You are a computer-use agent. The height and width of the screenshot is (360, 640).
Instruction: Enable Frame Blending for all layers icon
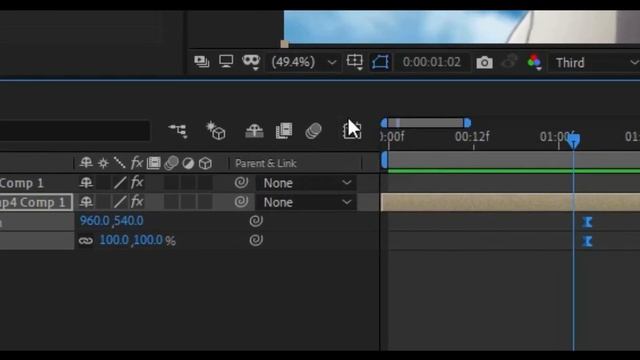[284, 131]
